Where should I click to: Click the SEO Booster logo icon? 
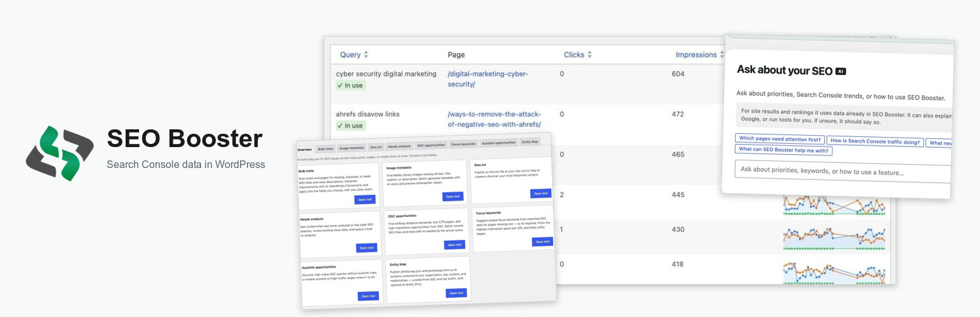coord(60,153)
